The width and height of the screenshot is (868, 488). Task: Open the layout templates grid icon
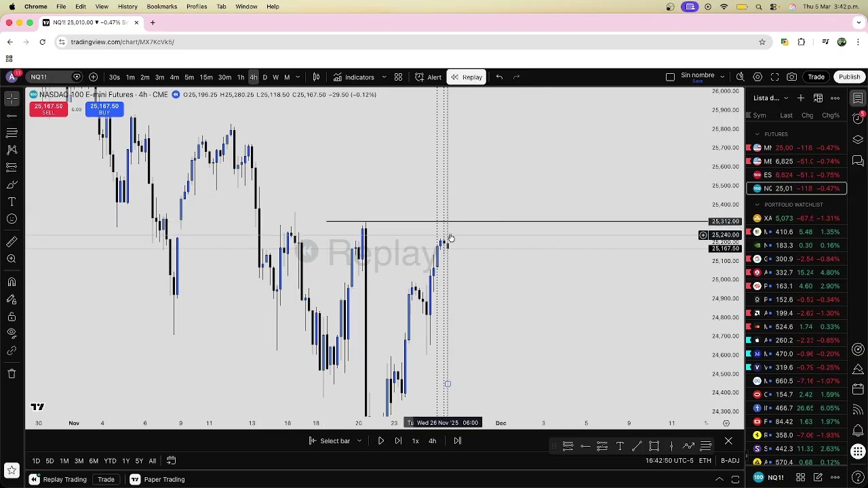pos(399,77)
